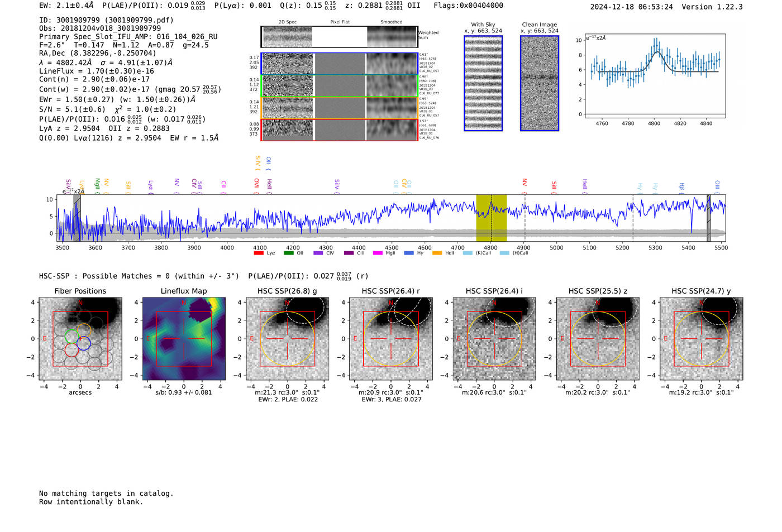This screenshot has width=782, height=532.
Task: Select the RA,Dec coordinates line
Action: coord(98,54)
